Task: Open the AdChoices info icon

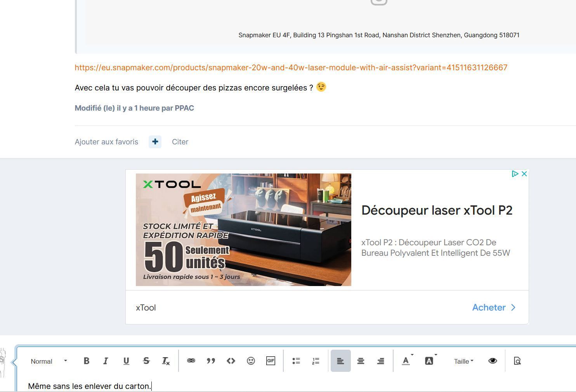Action: click(x=515, y=174)
